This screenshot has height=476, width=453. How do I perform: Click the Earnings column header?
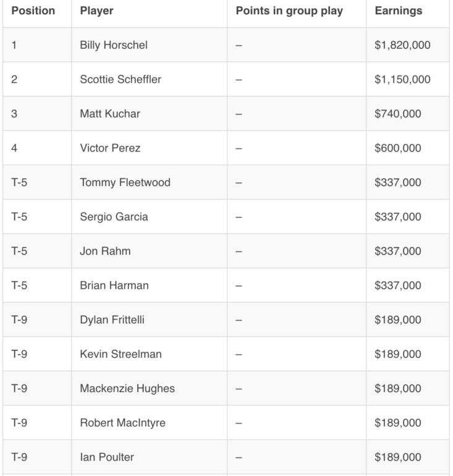tap(399, 11)
